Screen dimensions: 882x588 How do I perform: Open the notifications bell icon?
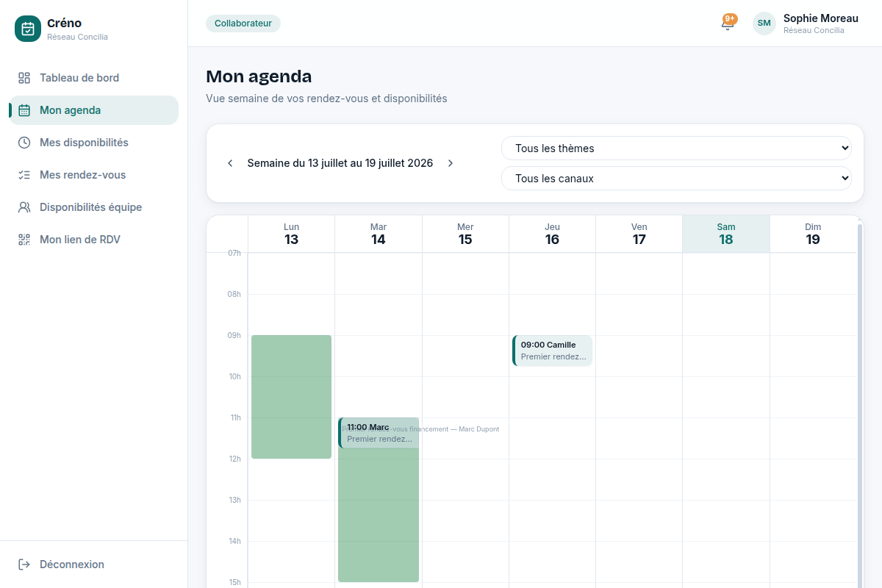(728, 23)
